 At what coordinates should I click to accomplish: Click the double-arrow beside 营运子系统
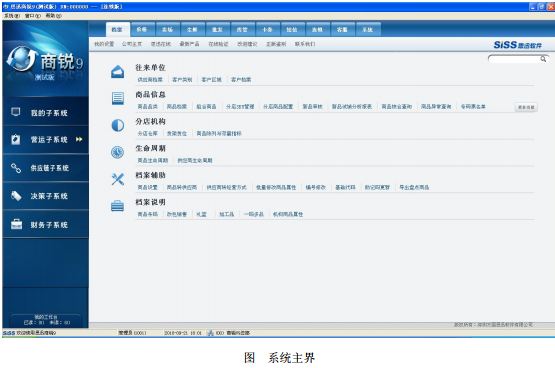79,139
